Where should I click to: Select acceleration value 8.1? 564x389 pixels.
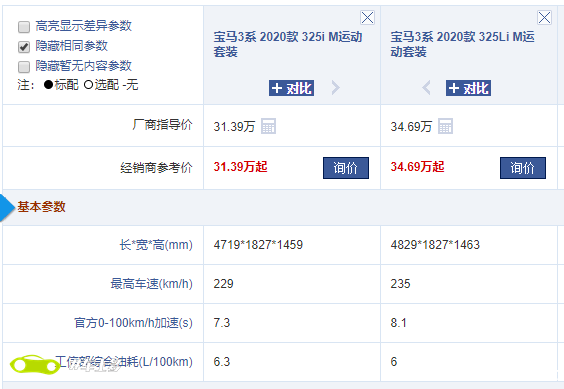pos(399,323)
